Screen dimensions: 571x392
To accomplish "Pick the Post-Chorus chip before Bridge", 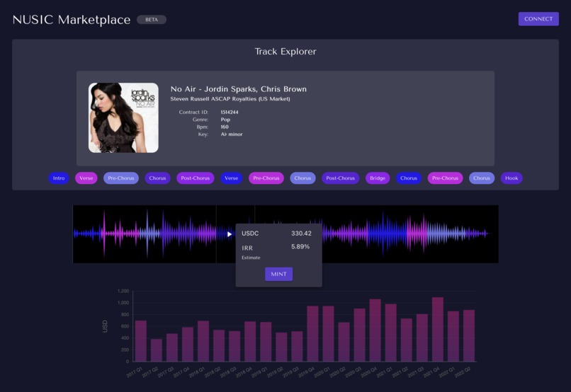I will [341, 178].
